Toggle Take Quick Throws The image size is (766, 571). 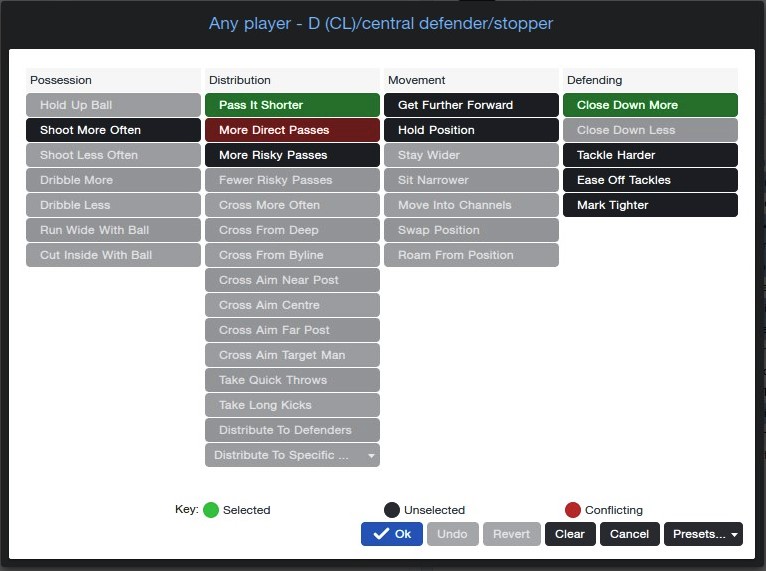292,380
